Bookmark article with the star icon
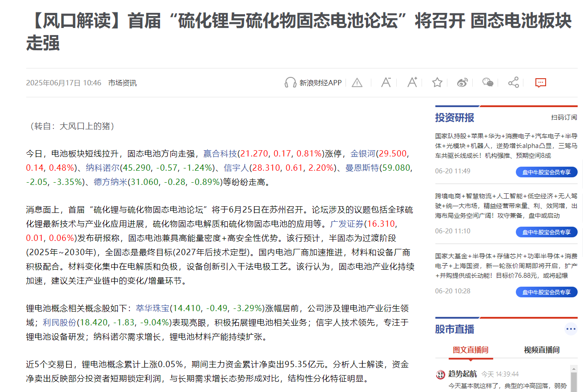The width and height of the screenshot is (583, 392). (437, 82)
